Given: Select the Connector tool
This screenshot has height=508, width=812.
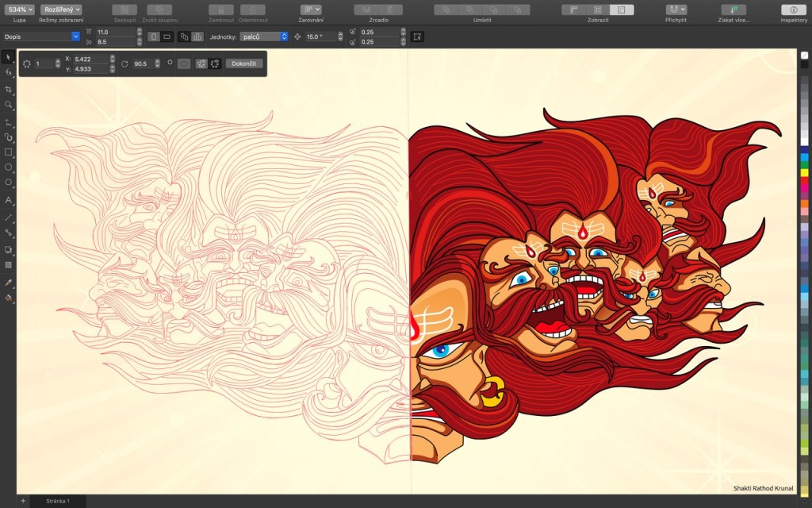Looking at the screenshot, I should point(8,233).
